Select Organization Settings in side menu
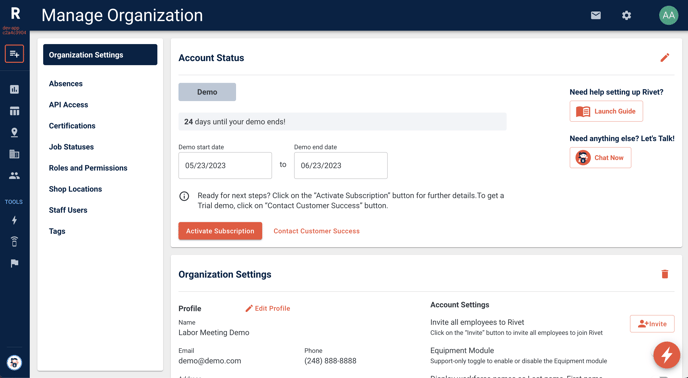Viewport: 688px width, 378px height. [100, 54]
